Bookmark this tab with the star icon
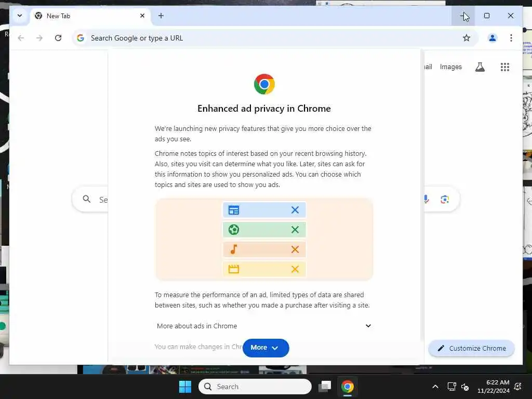532x399 pixels. point(467,38)
